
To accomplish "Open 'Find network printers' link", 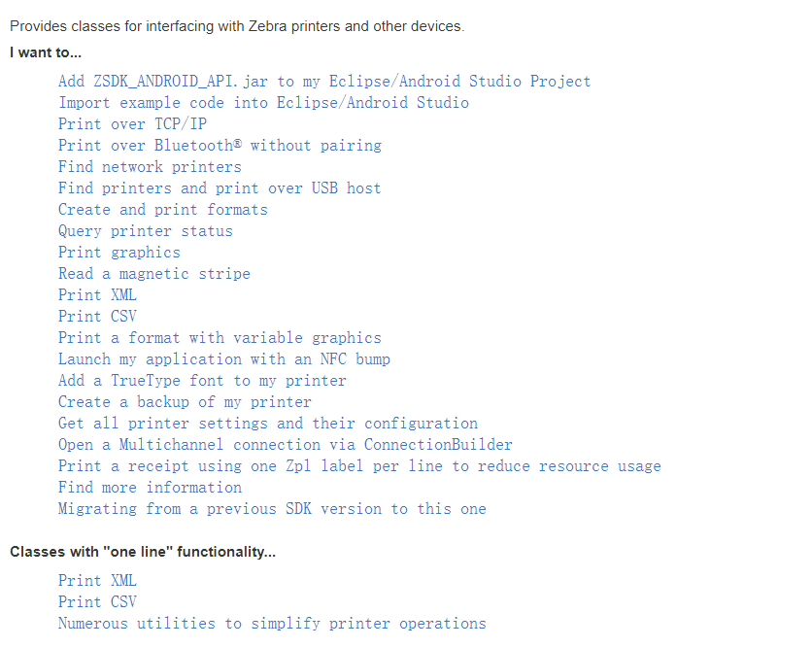I will pos(150,167).
